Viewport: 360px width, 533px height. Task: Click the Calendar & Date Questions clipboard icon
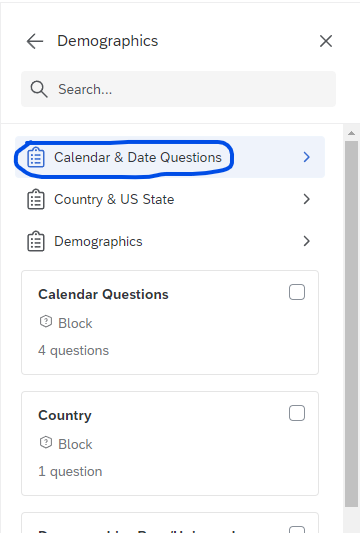coord(36,157)
